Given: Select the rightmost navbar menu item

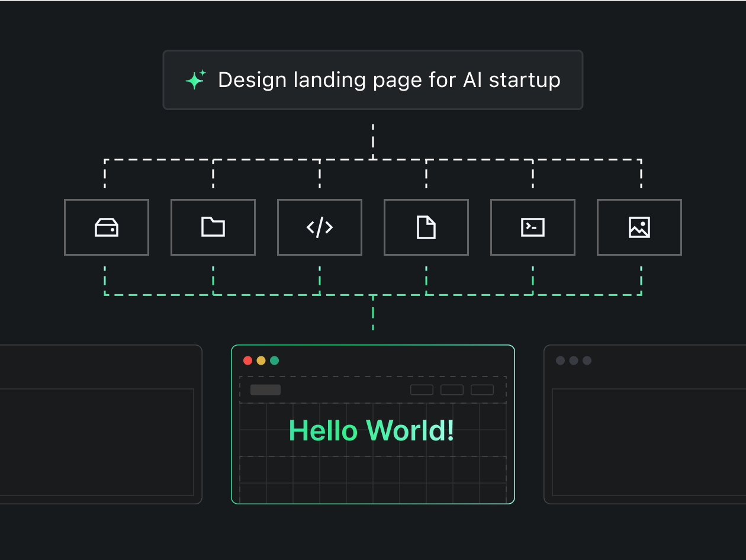Looking at the screenshot, I should pyautogui.click(x=482, y=390).
